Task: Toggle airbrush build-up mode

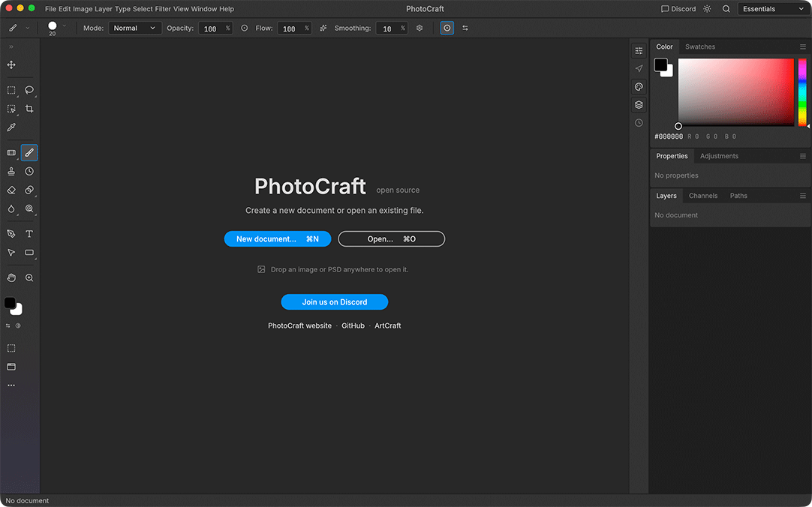Action: [x=323, y=28]
